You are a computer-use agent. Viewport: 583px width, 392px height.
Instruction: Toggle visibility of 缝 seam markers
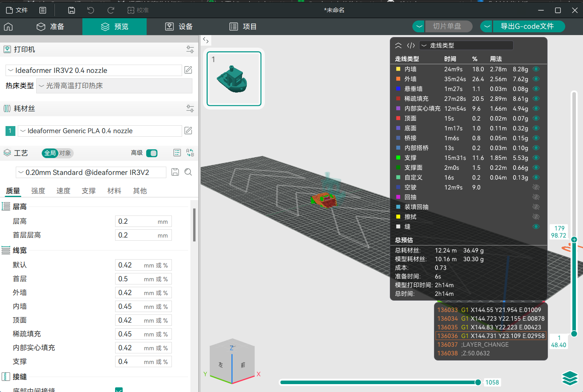coord(536,227)
